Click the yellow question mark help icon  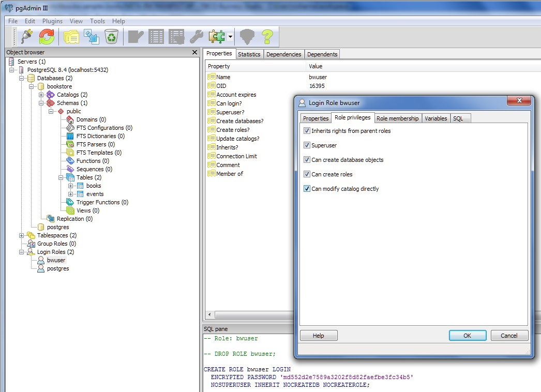[x=267, y=37]
